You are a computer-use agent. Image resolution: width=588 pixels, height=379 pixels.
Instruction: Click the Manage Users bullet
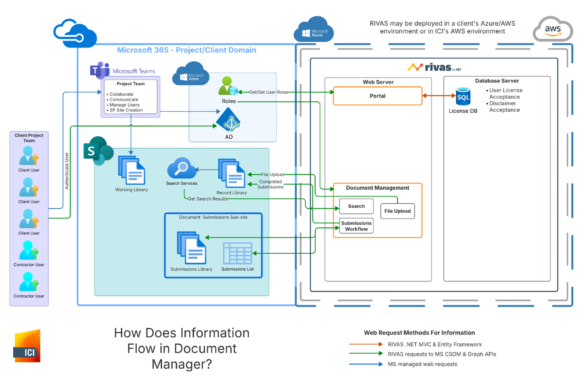click(x=123, y=105)
